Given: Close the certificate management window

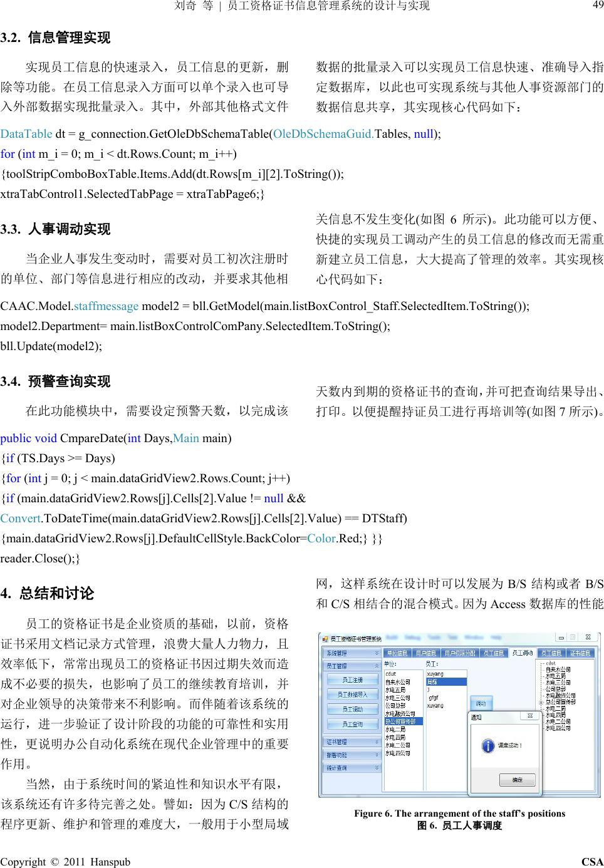Looking at the screenshot, I should [588, 638].
